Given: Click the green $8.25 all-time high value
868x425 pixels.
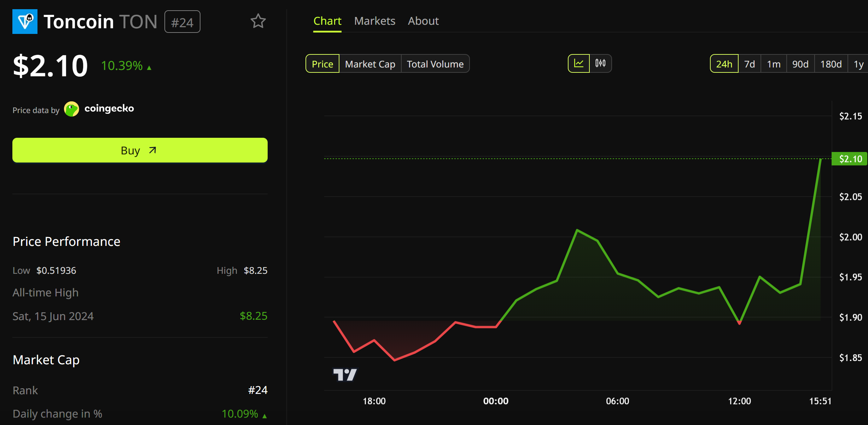Looking at the screenshot, I should pos(254,316).
